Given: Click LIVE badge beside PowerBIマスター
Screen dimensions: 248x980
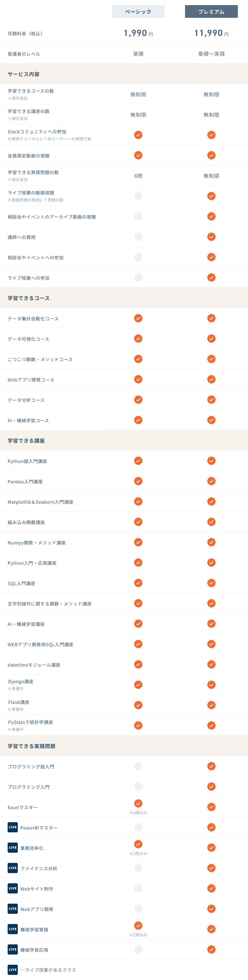Looking at the screenshot, I should [x=12, y=827].
